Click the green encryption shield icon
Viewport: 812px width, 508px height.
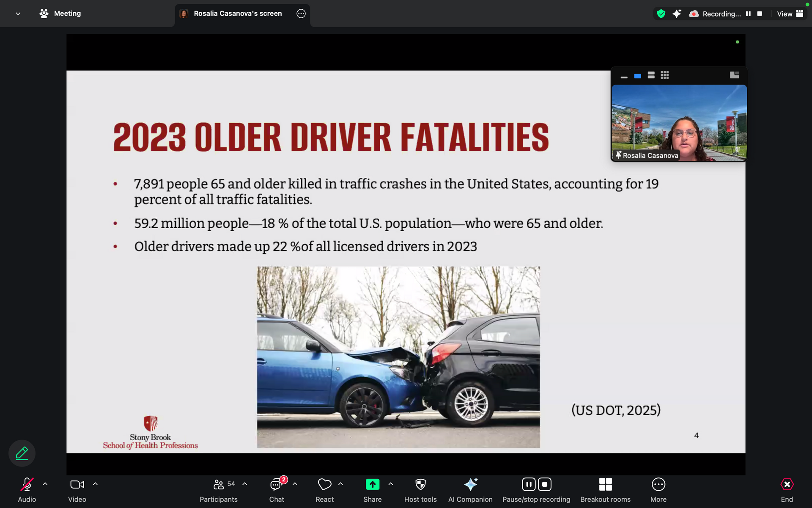click(661, 14)
